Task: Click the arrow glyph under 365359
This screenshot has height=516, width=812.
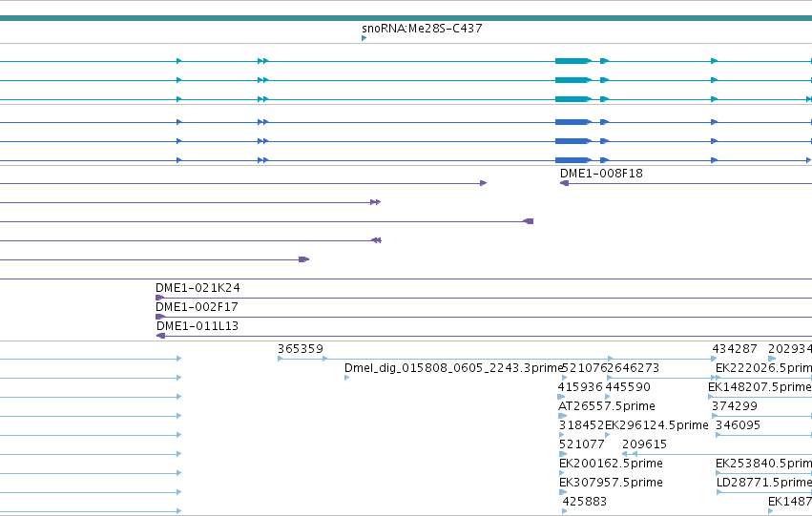Action: click(x=281, y=359)
